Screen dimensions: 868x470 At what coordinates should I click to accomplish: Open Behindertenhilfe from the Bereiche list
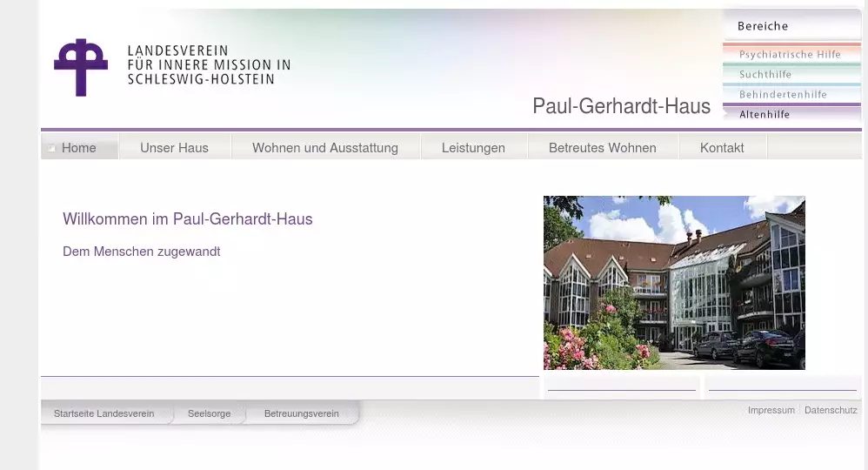[x=783, y=94]
